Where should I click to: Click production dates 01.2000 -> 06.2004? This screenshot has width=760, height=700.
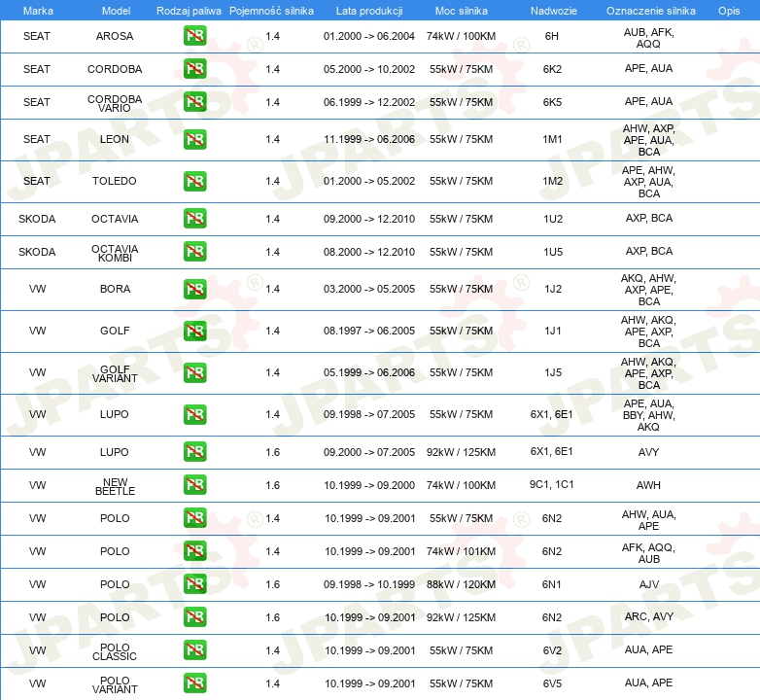pyautogui.click(x=369, y=36)
